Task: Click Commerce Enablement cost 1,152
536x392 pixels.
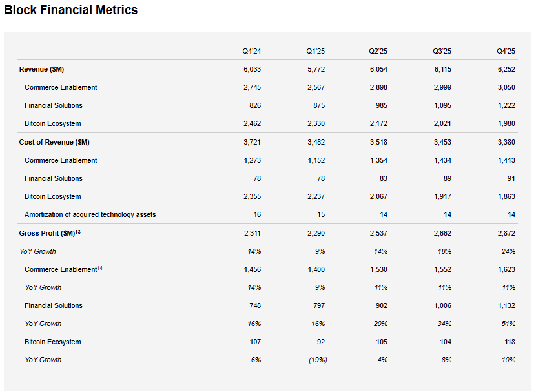Action: pos(316,160)
